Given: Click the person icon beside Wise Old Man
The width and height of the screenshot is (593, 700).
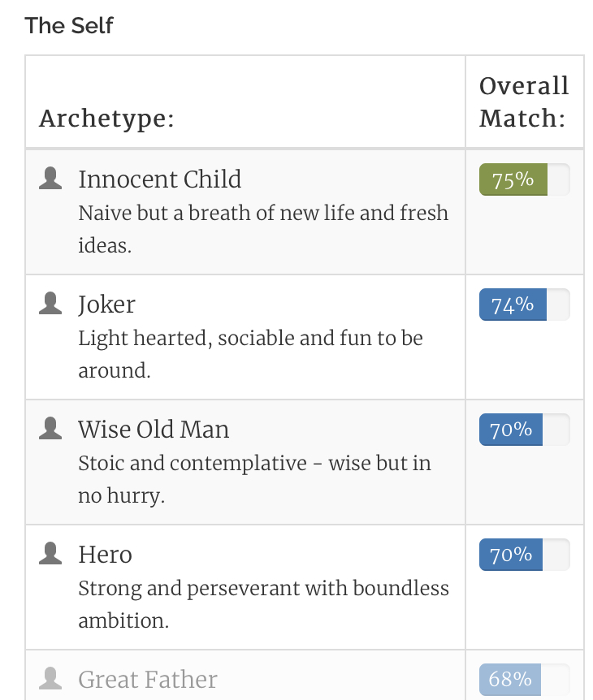Looking at the screenshot, I should click(x=50, y=428).
